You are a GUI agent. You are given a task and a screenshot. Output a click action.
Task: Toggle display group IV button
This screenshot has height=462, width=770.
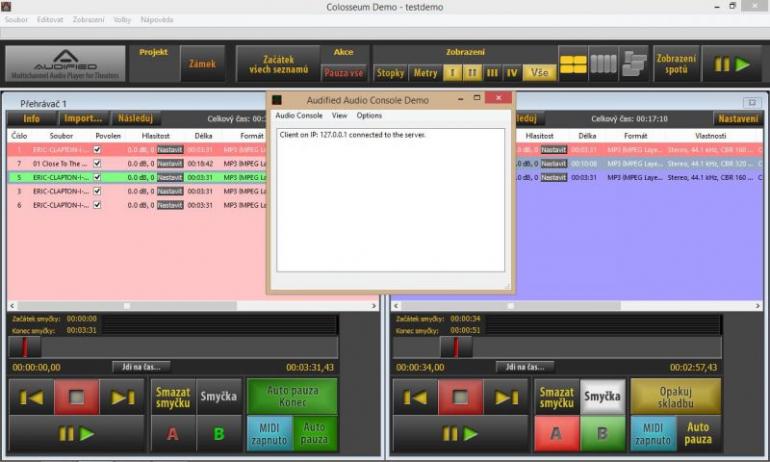(x=512, y=73)
